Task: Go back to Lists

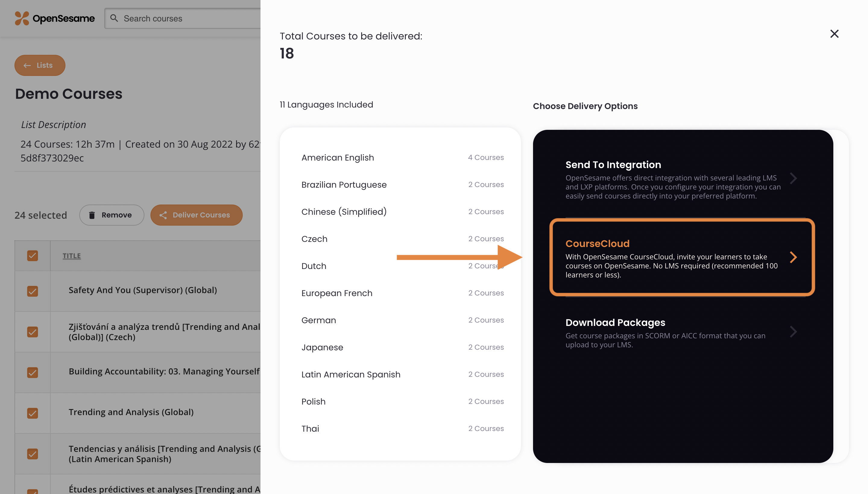Action: [40, 65]
